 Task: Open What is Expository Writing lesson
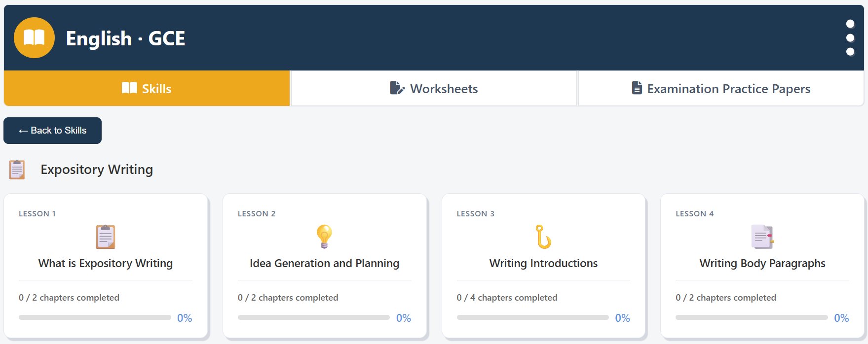coord(106,263)
